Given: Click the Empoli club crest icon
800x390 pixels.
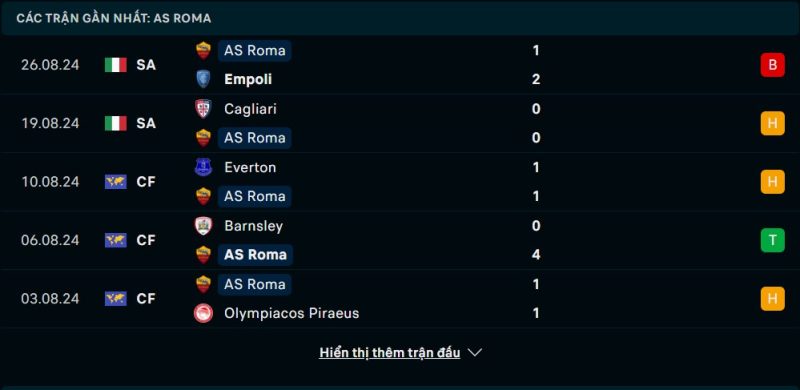Looking at the screenshot, I should tap(204, 79).
